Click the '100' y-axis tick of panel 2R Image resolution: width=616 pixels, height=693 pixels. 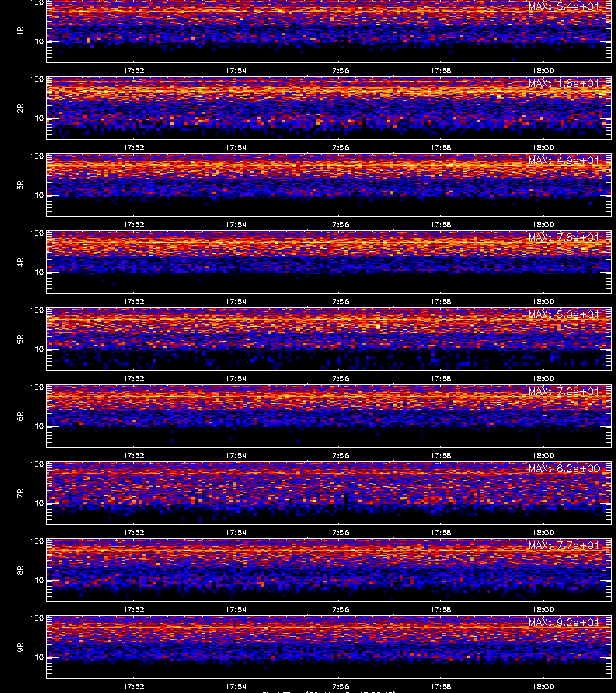coord(37,79)
